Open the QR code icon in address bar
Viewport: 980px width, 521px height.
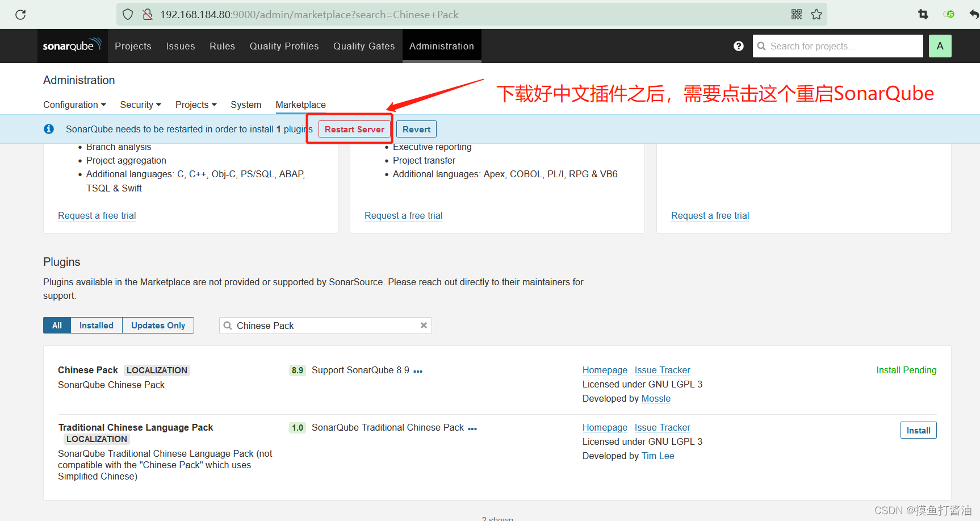coord(797,15)
